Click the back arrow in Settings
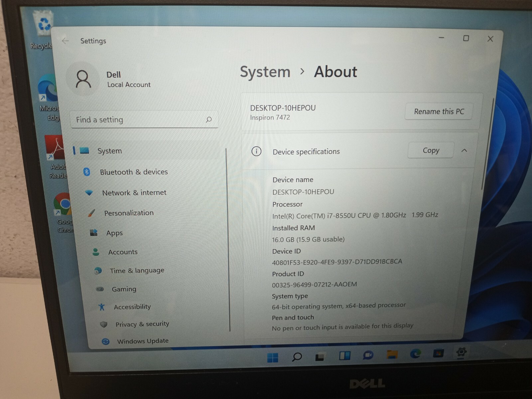532x399 pixels. coord(65,41)
